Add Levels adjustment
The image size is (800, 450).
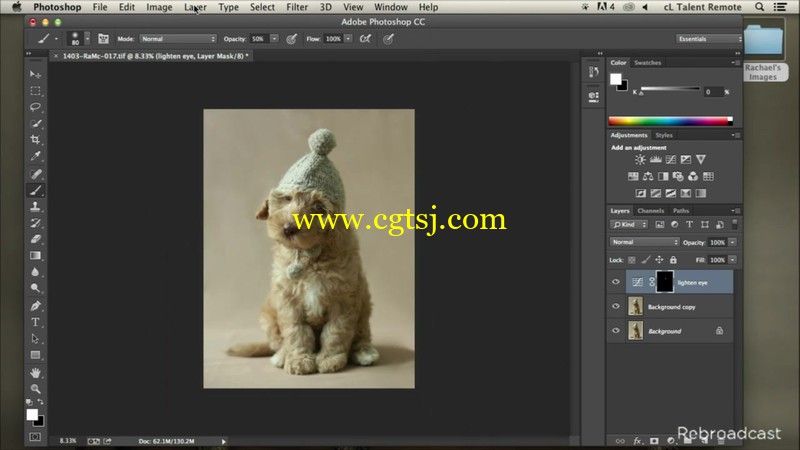coord(656,160)
